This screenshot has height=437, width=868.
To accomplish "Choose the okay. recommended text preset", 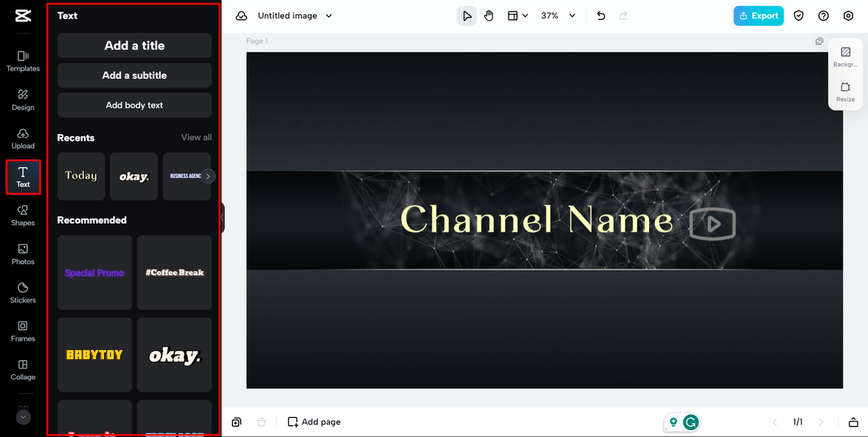I will [174, 355].
